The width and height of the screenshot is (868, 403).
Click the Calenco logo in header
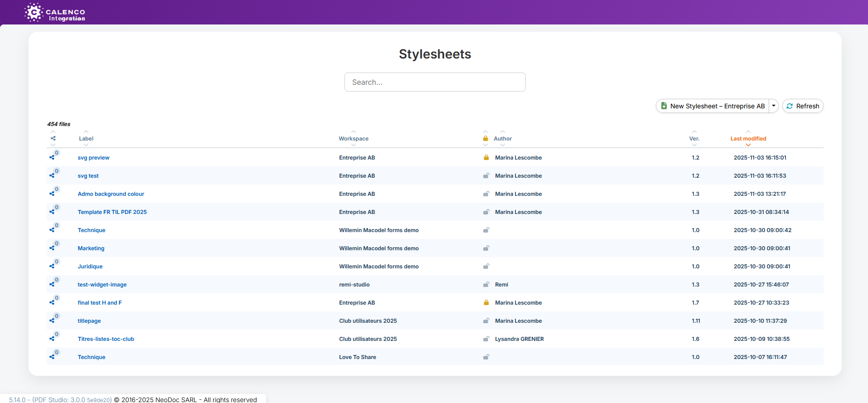54,13
